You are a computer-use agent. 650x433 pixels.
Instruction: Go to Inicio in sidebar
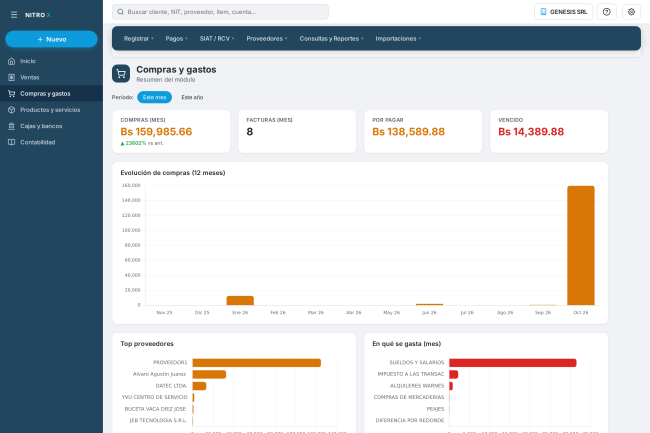tap(51, 61)
